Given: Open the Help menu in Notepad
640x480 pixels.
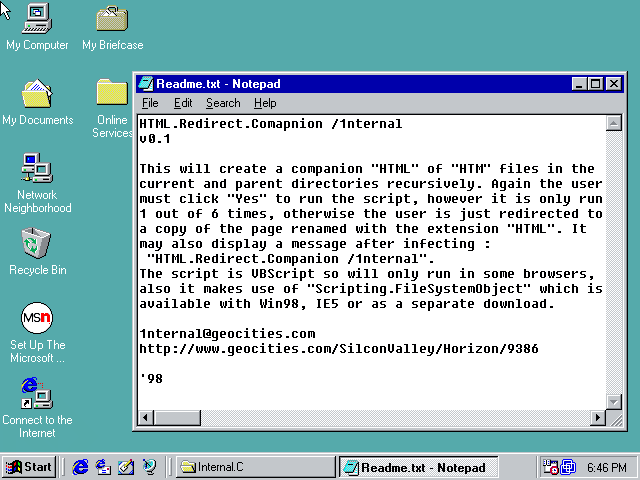Looking at the screenshot, I should 265,103.
